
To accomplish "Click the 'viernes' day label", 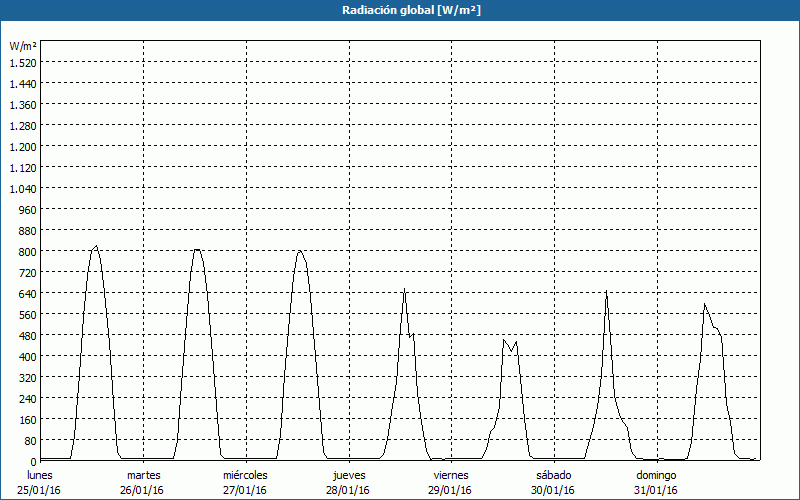I will [451, 475].
